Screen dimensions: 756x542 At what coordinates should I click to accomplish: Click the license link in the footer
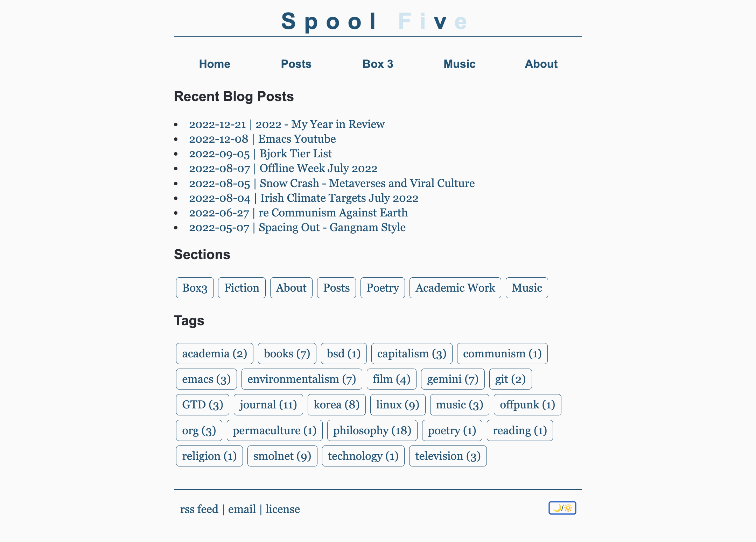click(282, 509)
